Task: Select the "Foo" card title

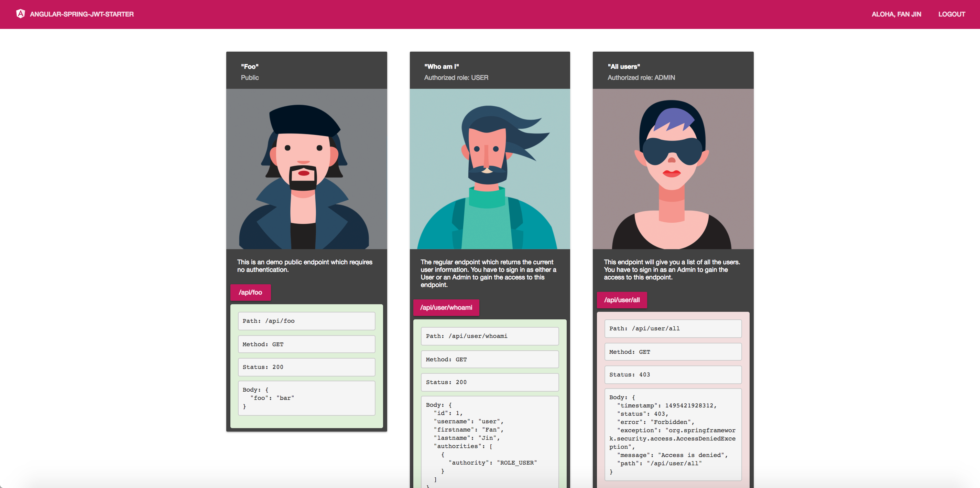Action: pos(250,66)
